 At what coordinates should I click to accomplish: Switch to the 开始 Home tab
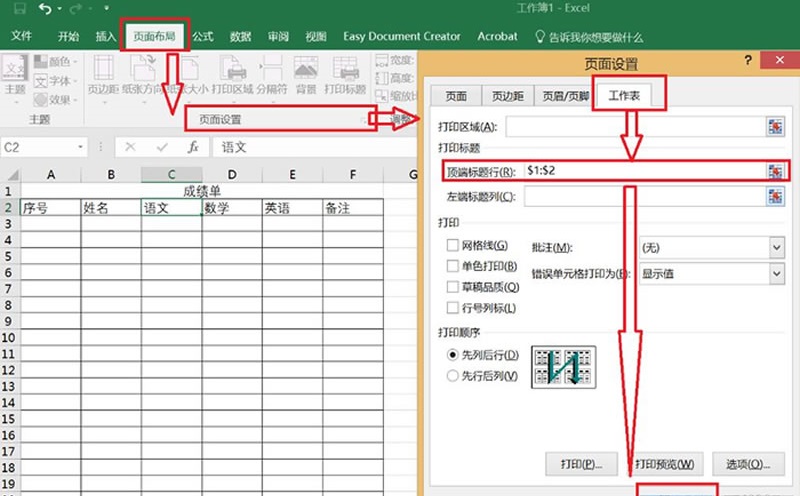click(x=68, y=36)
